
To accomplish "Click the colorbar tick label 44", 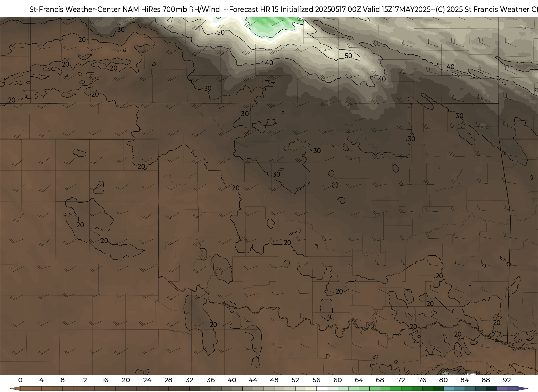I will click(x=253, y=380).
